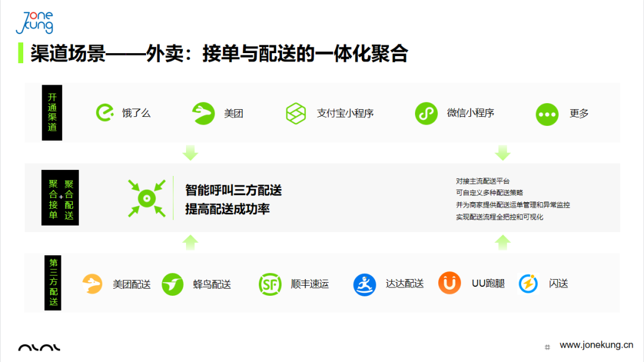Click the 美团 text label
Image resolution: width=644 pixels, height=362 pixels.
click(x=234, y=113)
